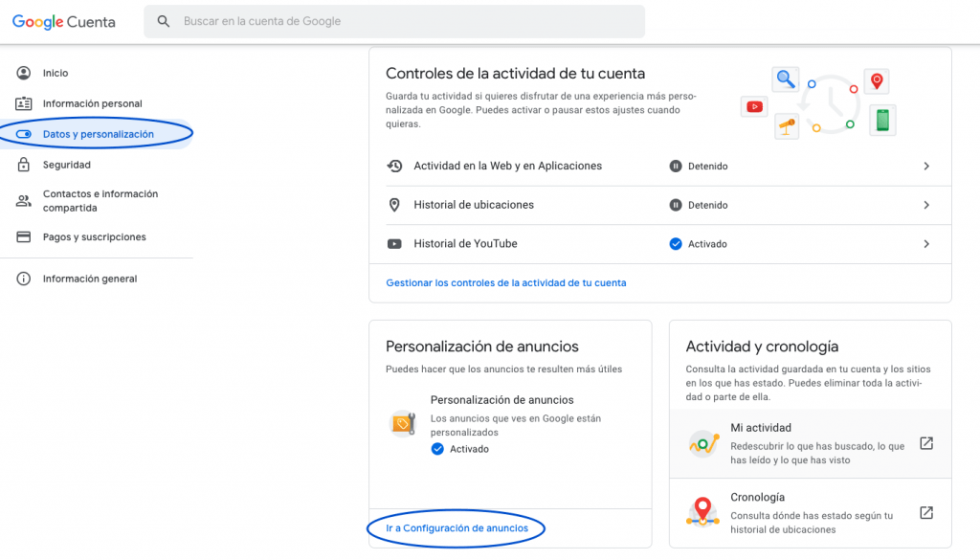Expand chevron for Historial de YouTube

pos(926,244)
